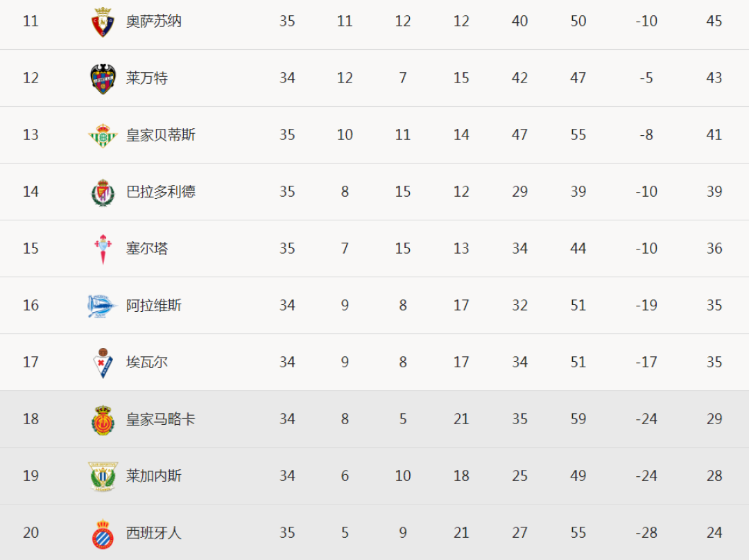
Task: Click the Real Betis green crest
Action: click(x=103, y=135)
